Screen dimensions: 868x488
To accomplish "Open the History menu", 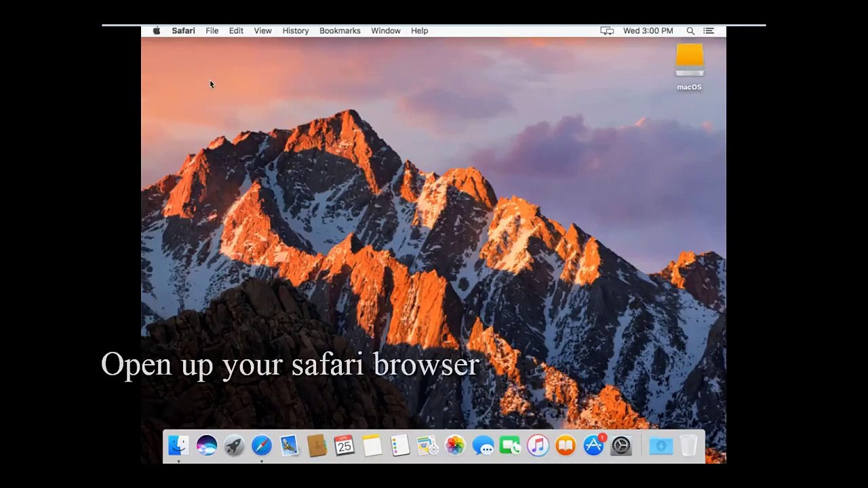I will 296,30.
